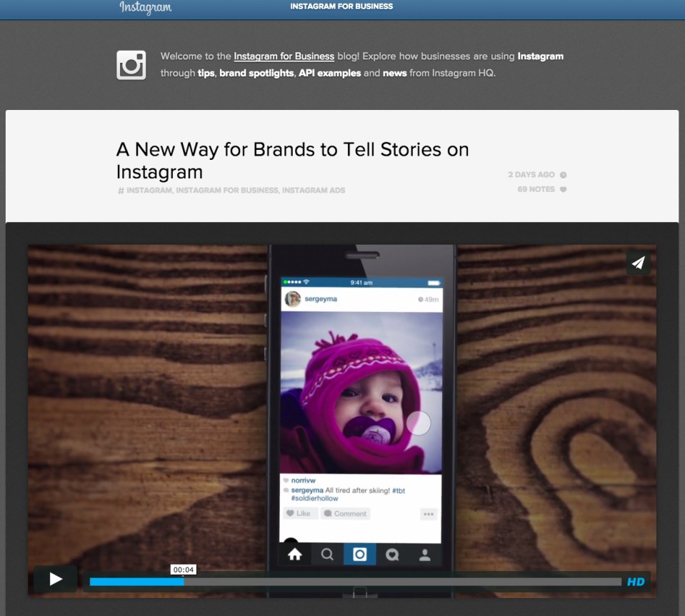Toggle HD video quality
This screenshot has height=616, width=685.
pyautogui.click(x=635, y=582)
